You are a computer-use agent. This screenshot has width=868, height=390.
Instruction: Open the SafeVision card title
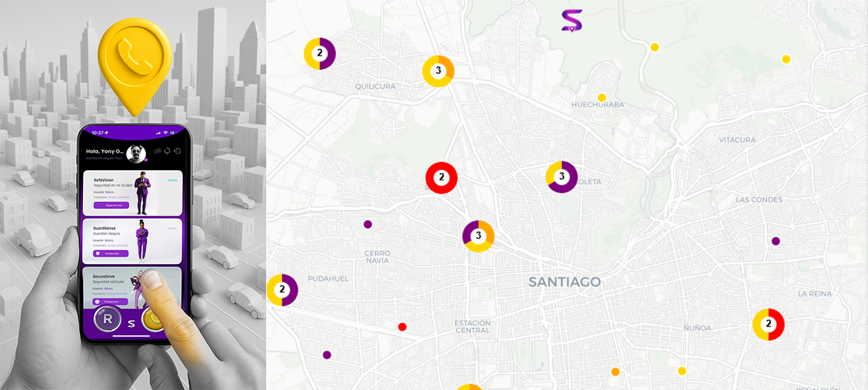click(x=104, y=180)
